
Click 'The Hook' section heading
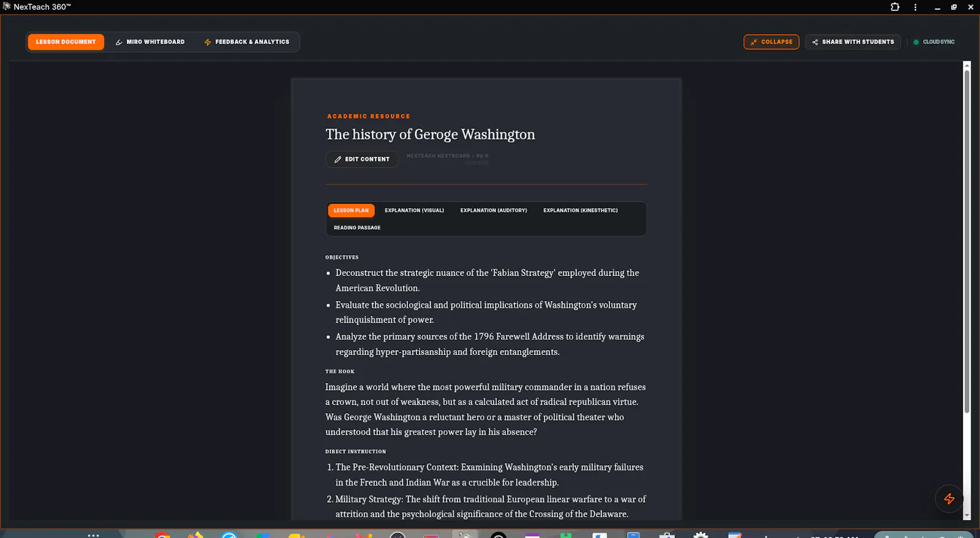pyautogui.click(x=340, y=372)
